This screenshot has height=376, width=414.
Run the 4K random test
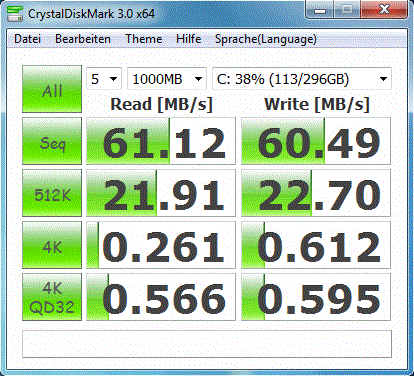click(52, 245)
